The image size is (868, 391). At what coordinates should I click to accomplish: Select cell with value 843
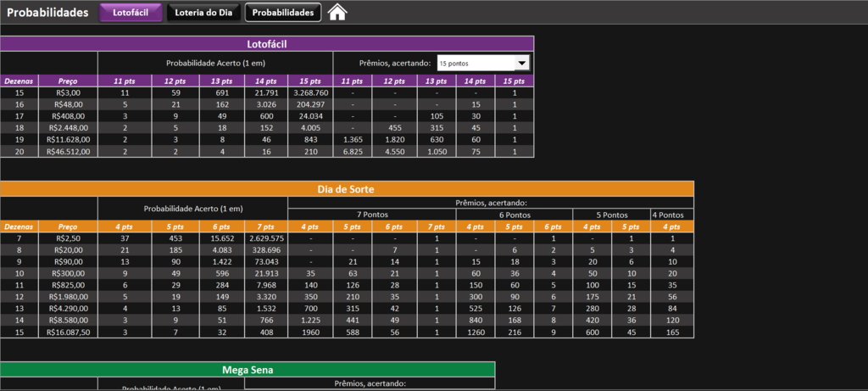(310, 139)
